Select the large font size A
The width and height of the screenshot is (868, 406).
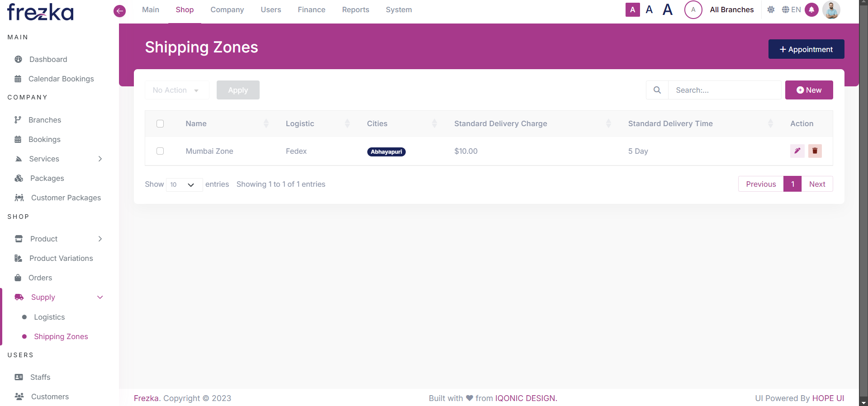[668, 9]
